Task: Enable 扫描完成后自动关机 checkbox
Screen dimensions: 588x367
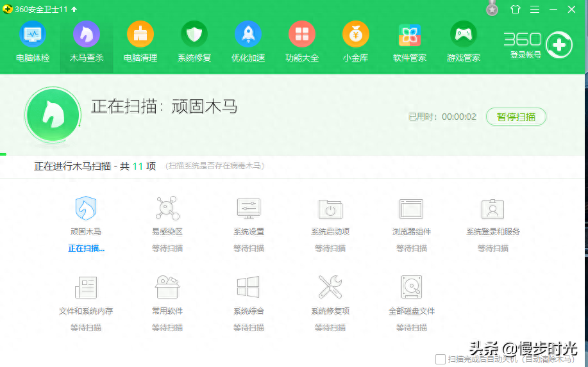Action: (x=441, y=359)
